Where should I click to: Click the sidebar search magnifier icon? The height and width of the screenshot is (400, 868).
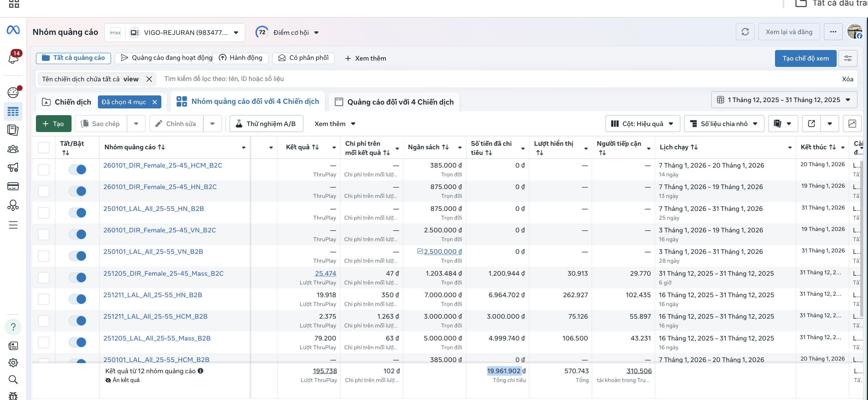(x=13, y=380)
